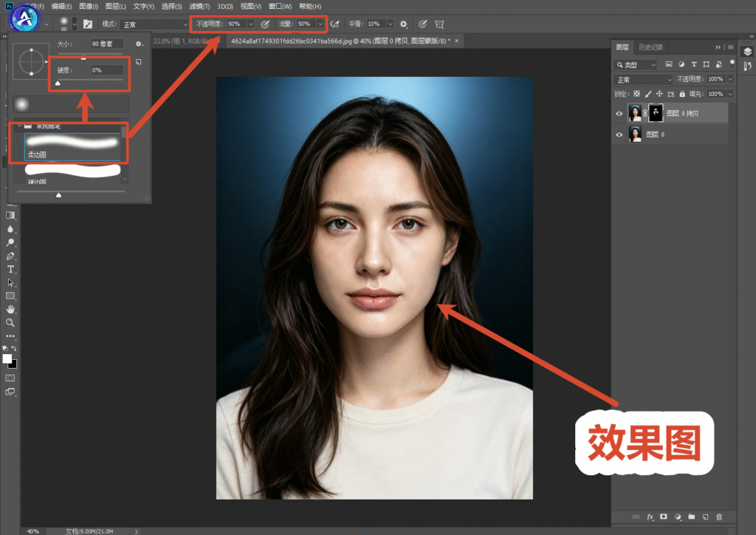Toggle smart object filter icon
The image size is (756, 535).
[x=719, y=64]
